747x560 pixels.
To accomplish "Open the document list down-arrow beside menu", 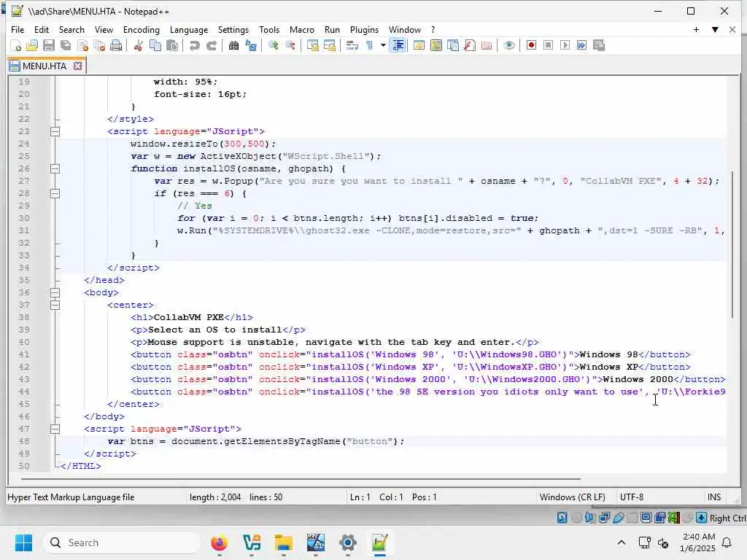I will pyautogui.click(x=715, y=29).
